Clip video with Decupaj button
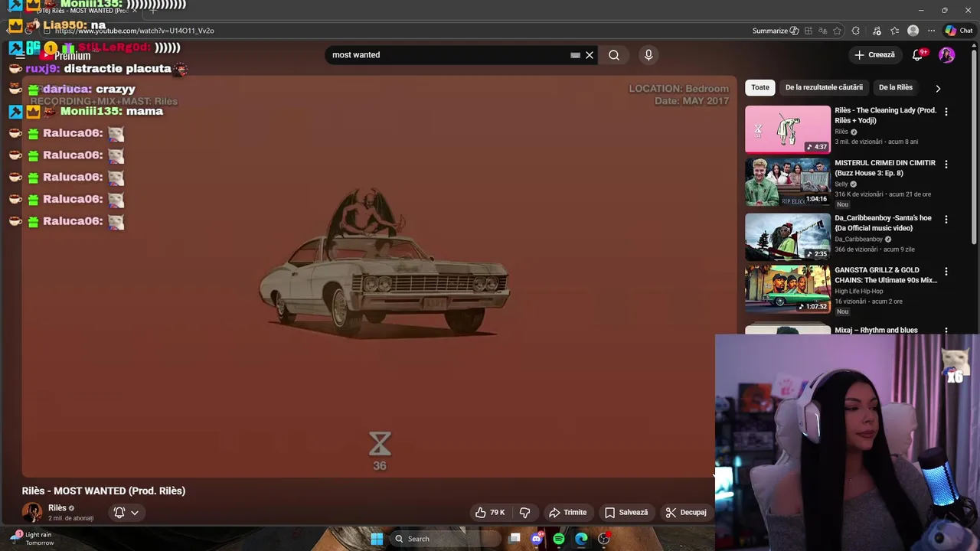980x551 pixels. coord(686,513)
